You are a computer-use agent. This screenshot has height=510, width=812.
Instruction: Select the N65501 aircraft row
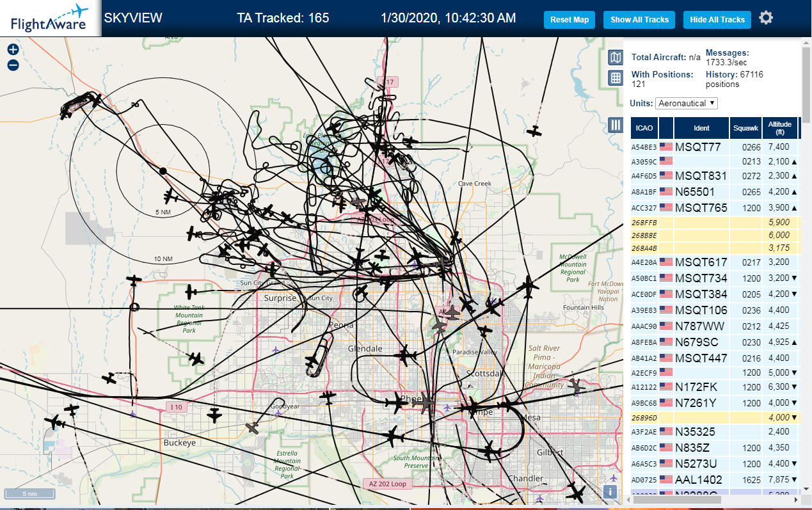pos(715,191)
